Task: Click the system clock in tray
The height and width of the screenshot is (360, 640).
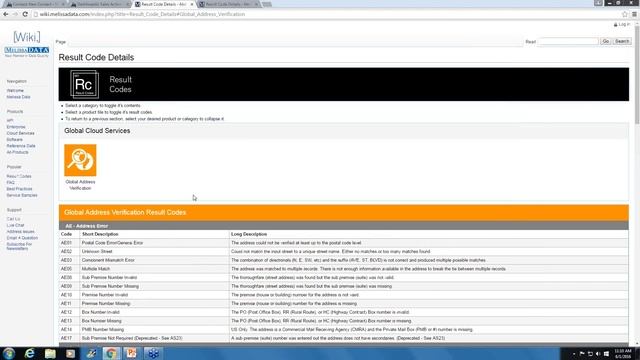Action: [622, 353]
